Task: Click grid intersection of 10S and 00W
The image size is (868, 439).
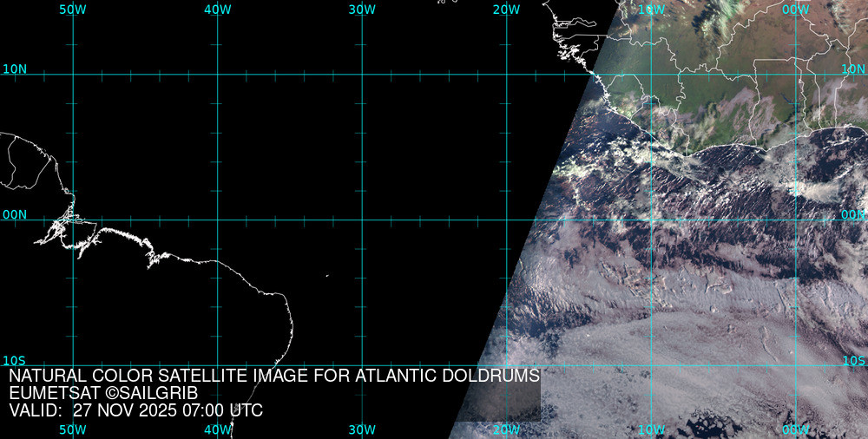Action: tap(795, 365)
